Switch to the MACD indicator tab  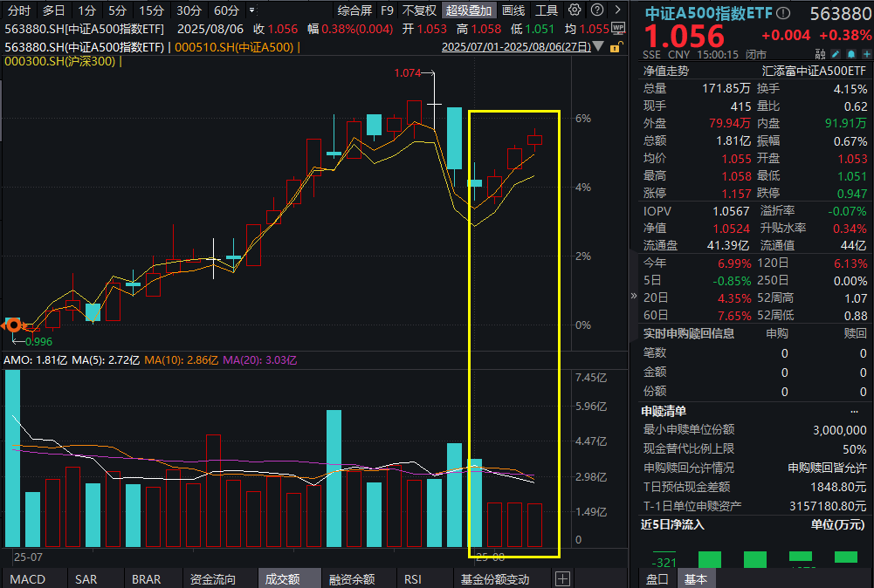pos(30,578)
